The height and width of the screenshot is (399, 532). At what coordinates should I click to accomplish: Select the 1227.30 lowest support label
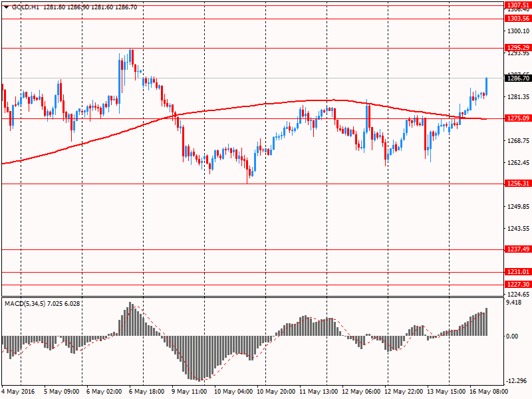[518, 285]
